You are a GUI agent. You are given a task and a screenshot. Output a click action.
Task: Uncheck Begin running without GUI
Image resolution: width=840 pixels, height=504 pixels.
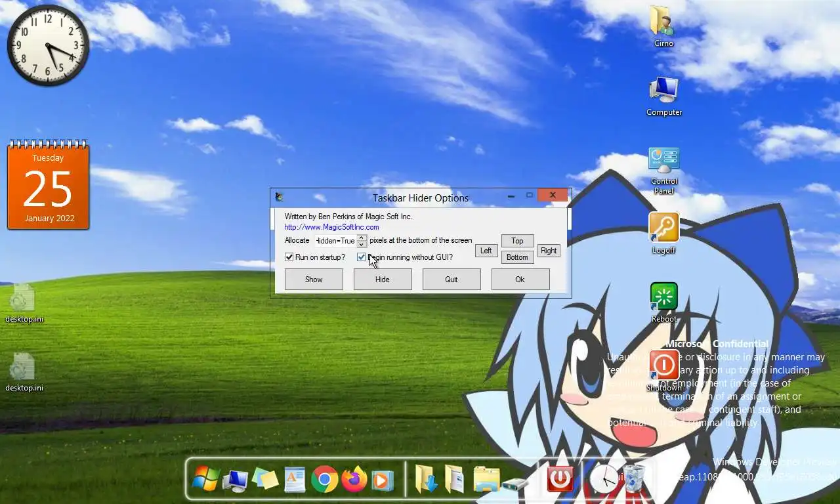click(361, 257)
